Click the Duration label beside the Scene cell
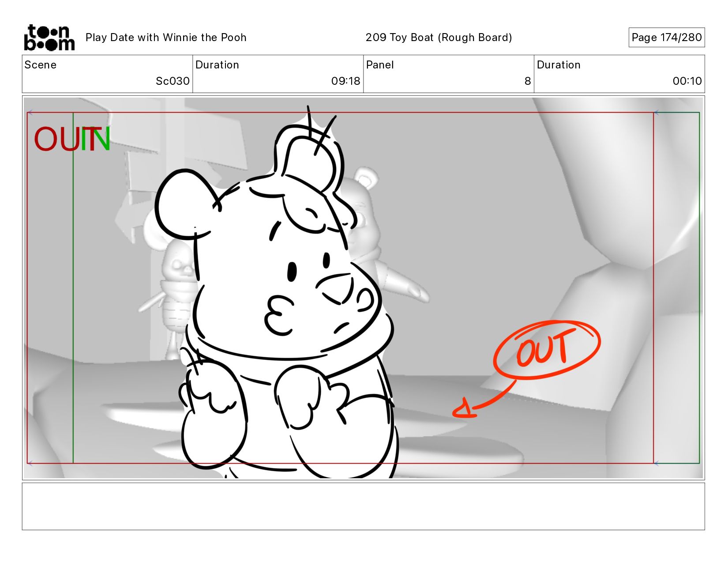The width and height of the screenshot is (728, 563). (x=217, y=65)
